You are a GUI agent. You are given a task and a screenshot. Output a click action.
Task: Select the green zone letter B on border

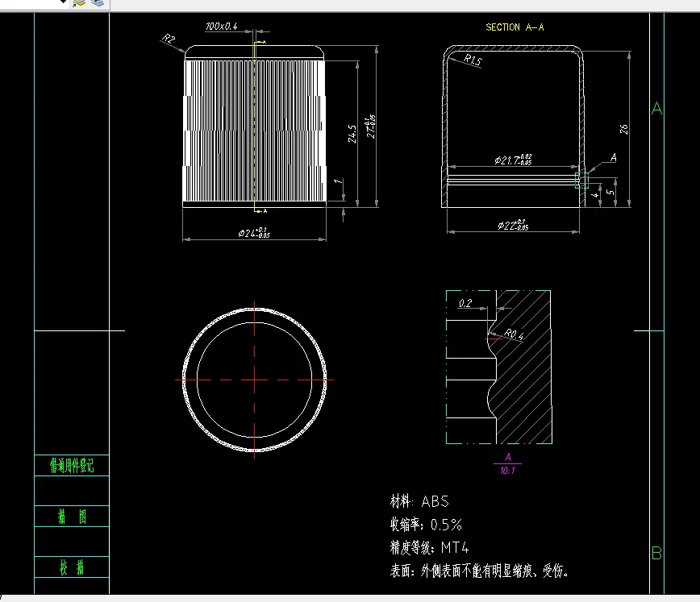tap(656, 554)
